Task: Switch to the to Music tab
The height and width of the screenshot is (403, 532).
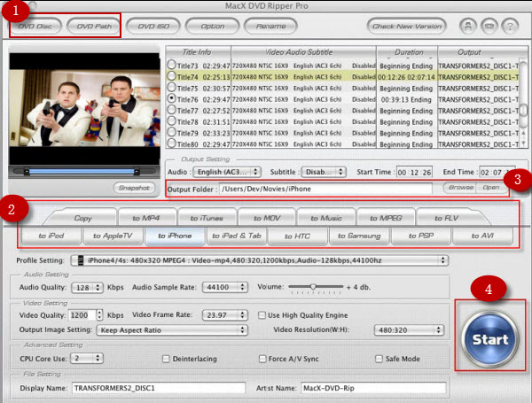Action: coord(326,218)
